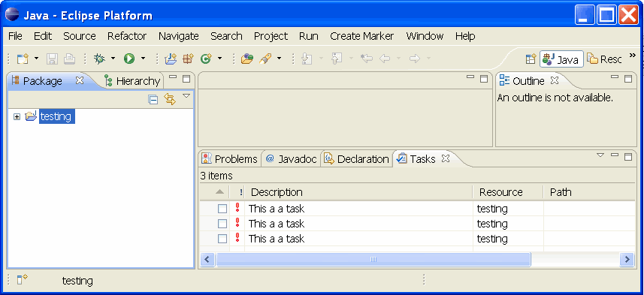644x295 pixels.
Task: Switch to the Problems tab
Action: 230,159
